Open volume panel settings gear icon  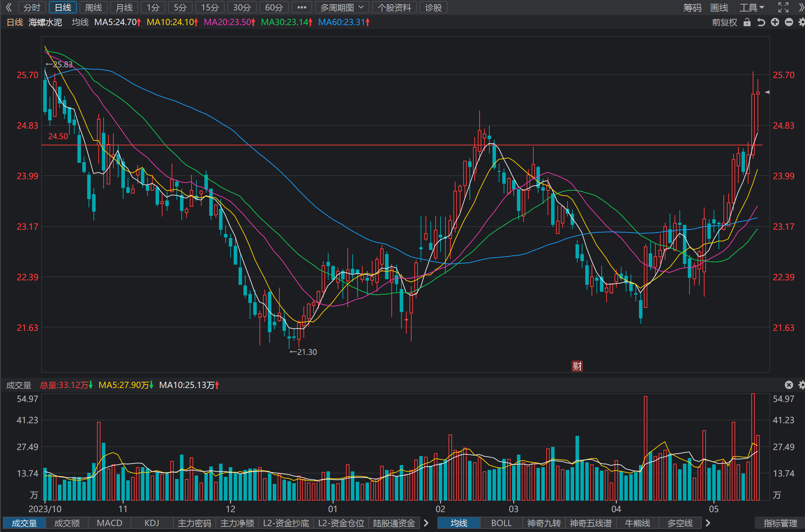point(802,385)
